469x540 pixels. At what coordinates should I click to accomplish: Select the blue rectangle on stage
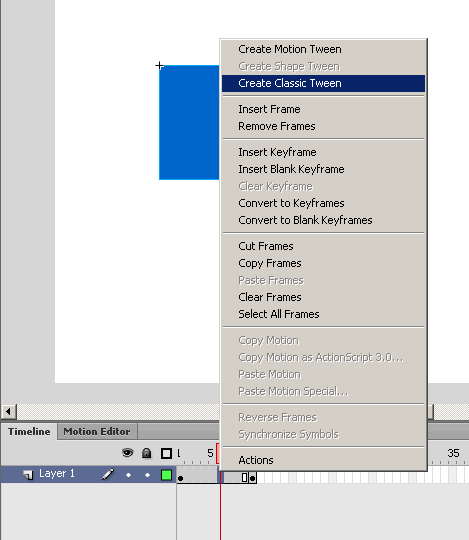(189, 122)
